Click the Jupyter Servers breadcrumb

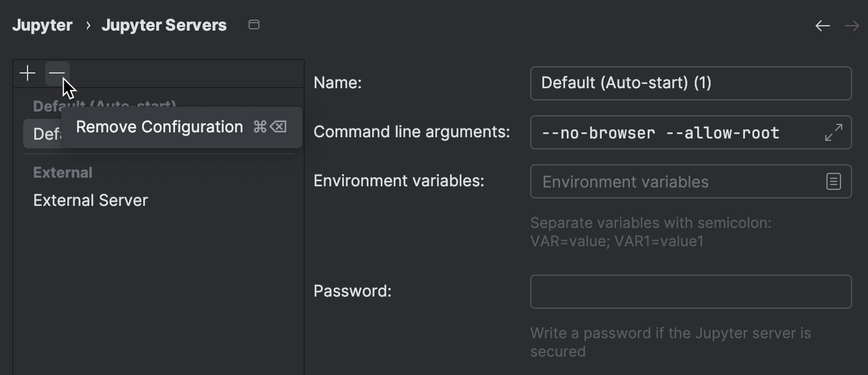tap(164, 25)
